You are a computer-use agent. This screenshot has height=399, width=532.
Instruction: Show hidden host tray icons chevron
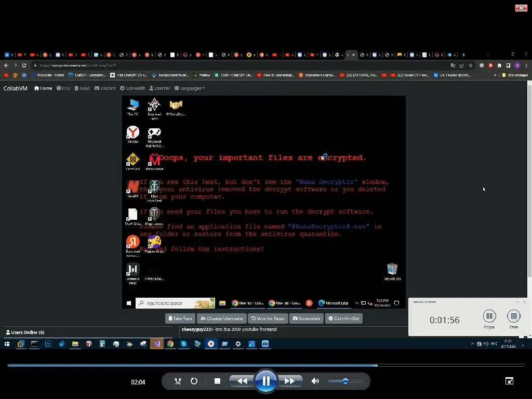[472, 344]
